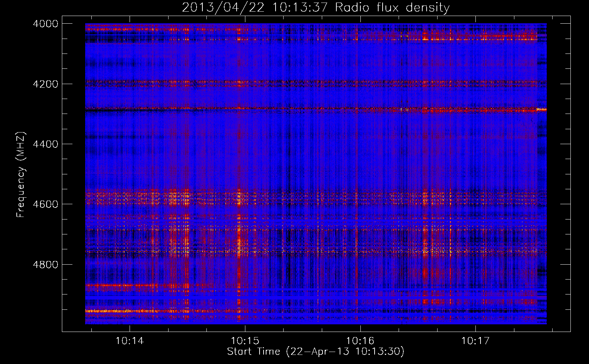589x364 pixels.
Task: Select the "Start Time" x-axis label
Action: click(x=253, y=351)
